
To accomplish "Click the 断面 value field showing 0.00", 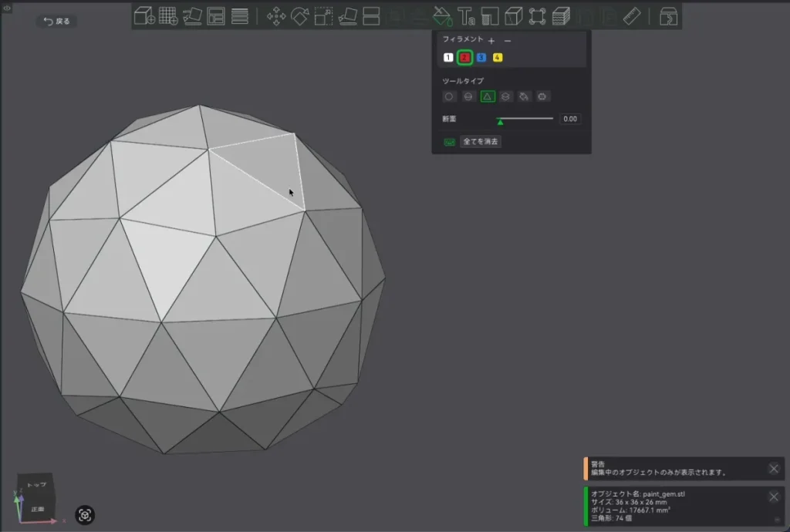I will (x=570, y=119).
